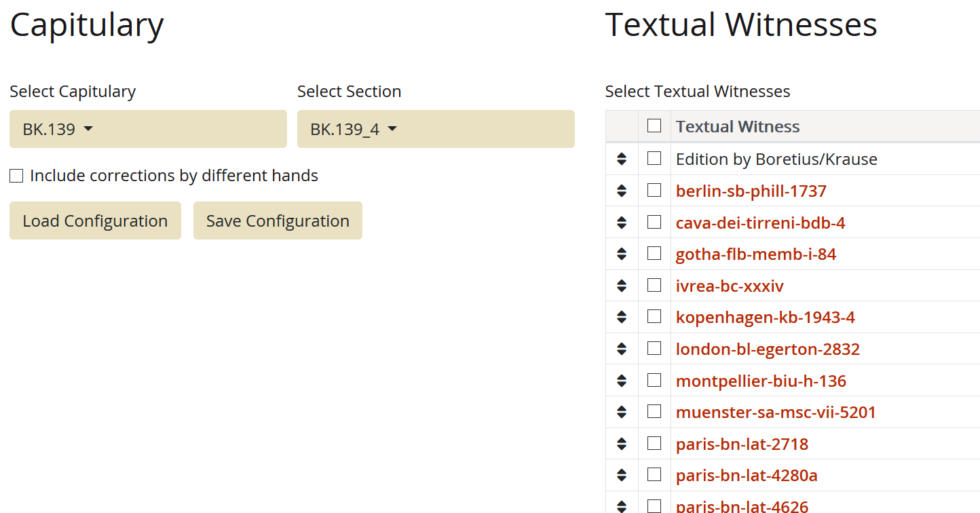Click the reorder arrows for gotha-flb-memb-i-84
980x513 pixels.
tap(622, 254)
